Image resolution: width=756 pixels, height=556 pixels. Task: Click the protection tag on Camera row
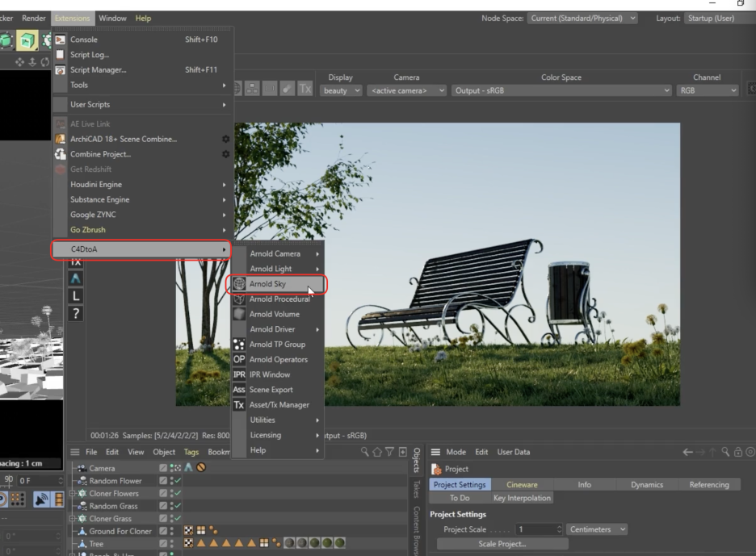tap(201, 467)
